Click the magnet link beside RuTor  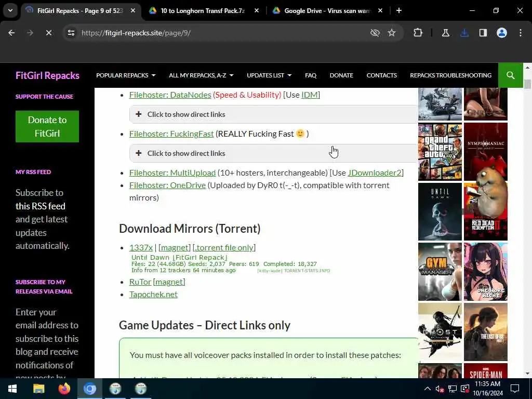(x=169, y=282)
